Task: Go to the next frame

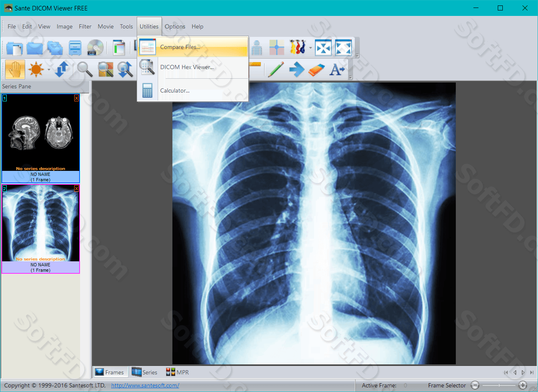Action: pos(523,372)
